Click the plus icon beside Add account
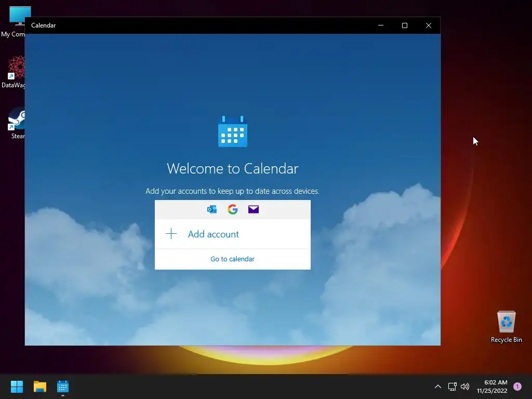This screenshot has width=532, height=399. 171,234
